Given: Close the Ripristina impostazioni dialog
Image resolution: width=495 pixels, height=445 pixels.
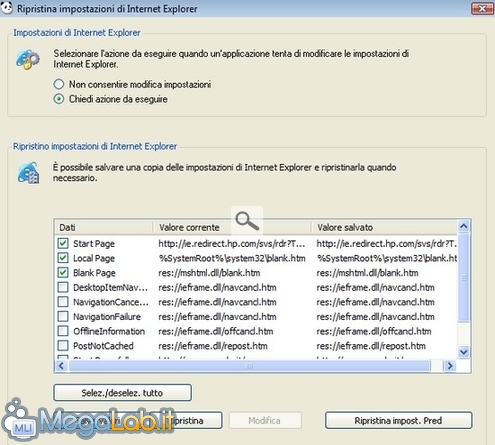Looking at the screenshot, I should pos(482,8).
